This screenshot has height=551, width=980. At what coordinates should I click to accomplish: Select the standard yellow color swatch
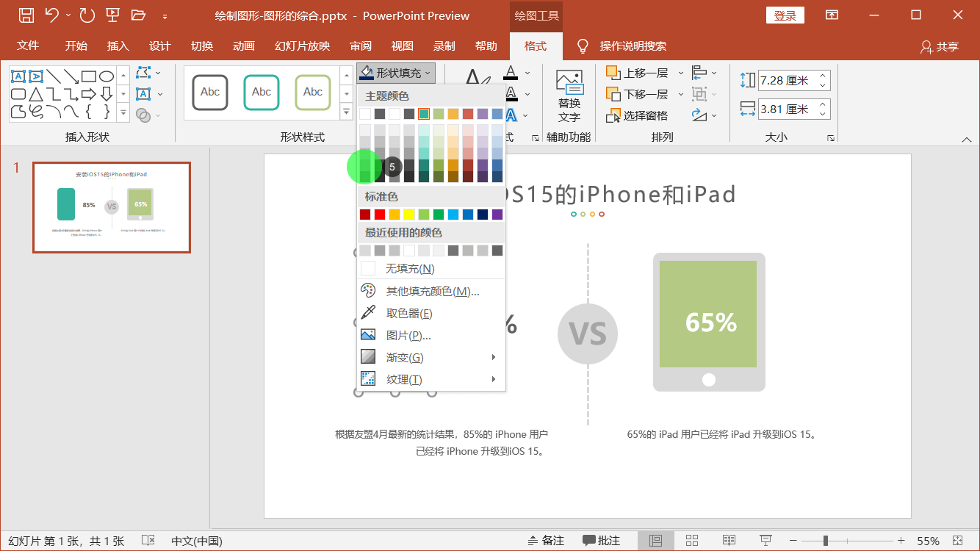(409, 215)
